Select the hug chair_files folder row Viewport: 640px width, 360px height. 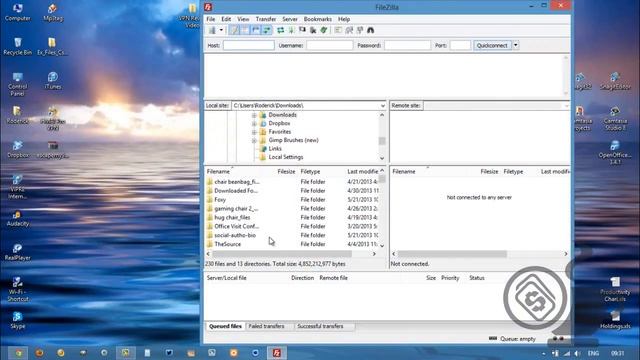point(292,218)
